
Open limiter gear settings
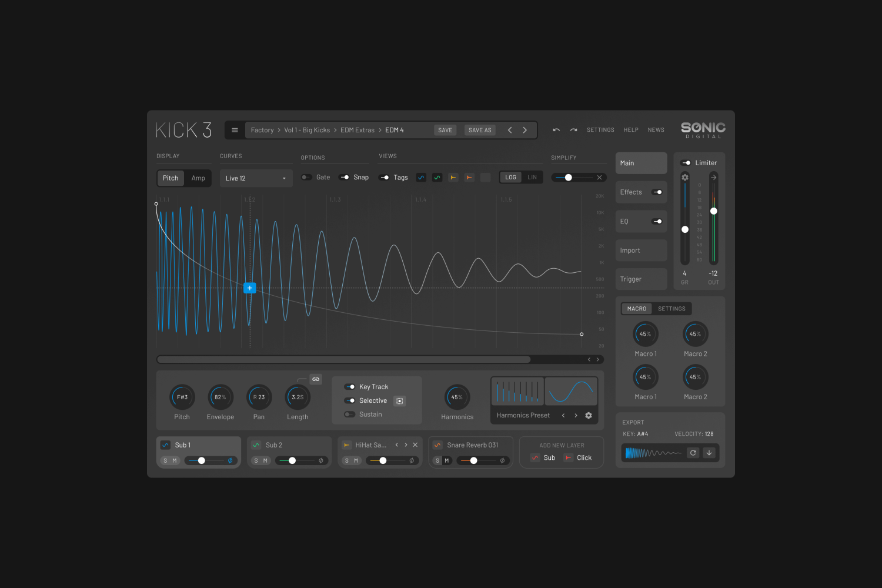[x=684, y=177]
